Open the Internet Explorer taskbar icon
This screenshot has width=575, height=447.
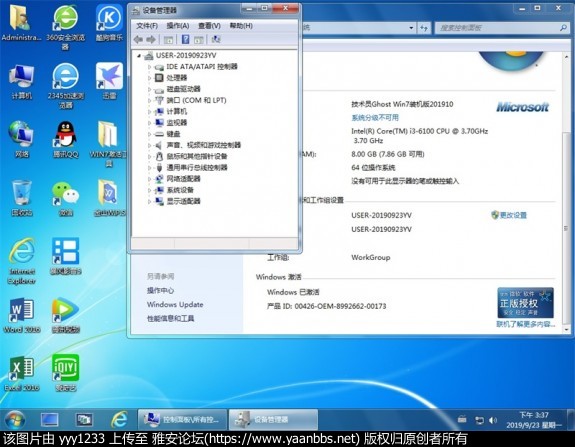(119, 420)
